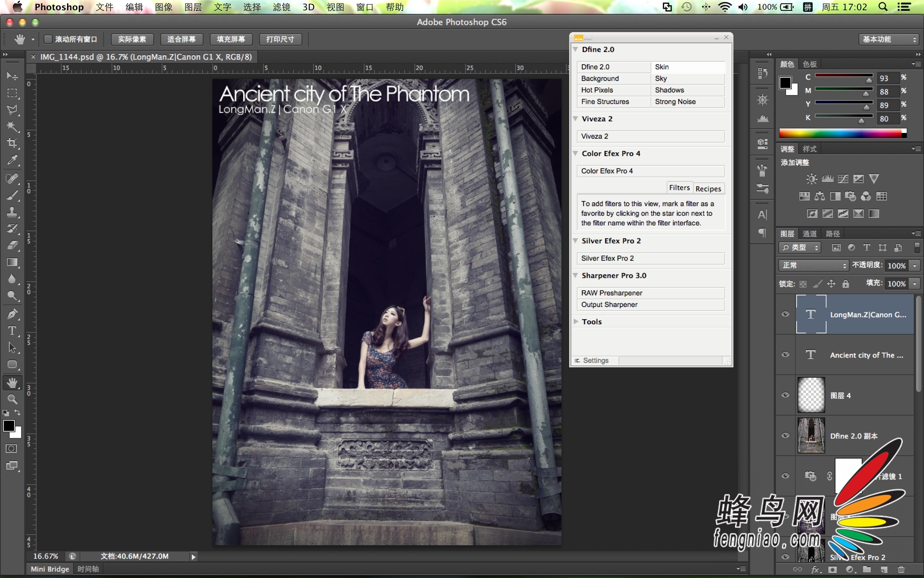The height and width of the screenshot is (578, 924).
Task: Hide the LongMan.Z|Canon G text layer
Action: 785,314
